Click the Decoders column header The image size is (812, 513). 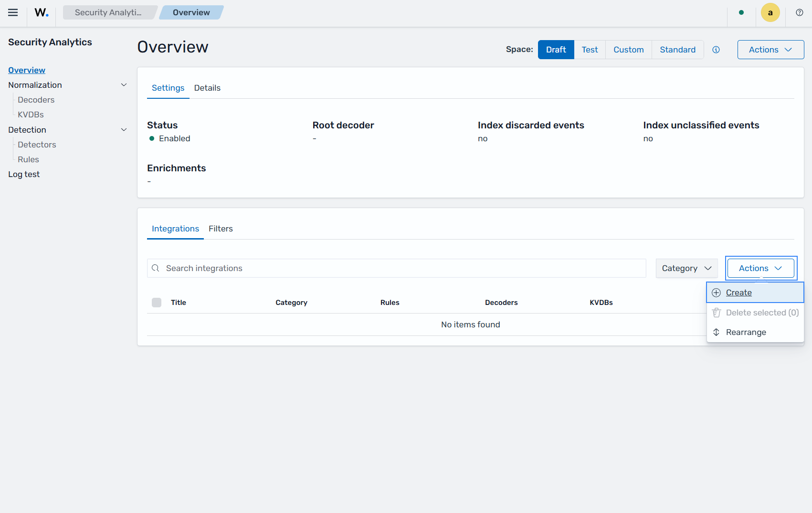501,303
